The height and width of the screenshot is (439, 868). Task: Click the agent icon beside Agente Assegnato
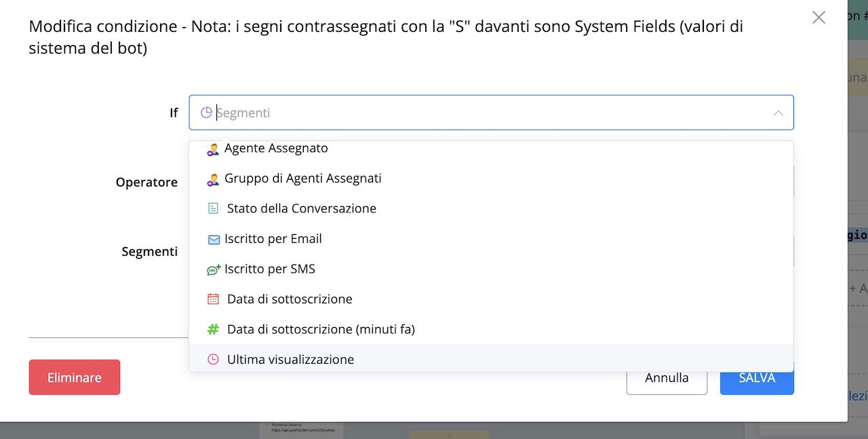(x=213, y=149)
